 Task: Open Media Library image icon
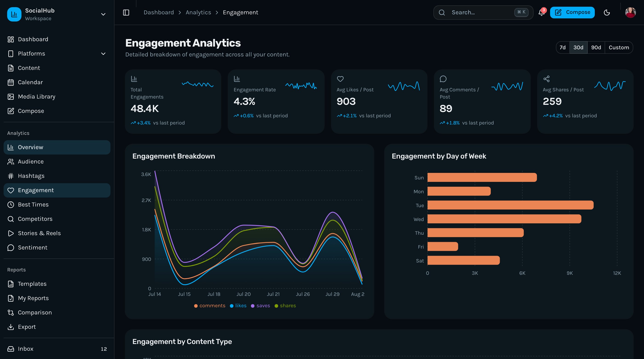pyautogui.click(x=11, y=97)
